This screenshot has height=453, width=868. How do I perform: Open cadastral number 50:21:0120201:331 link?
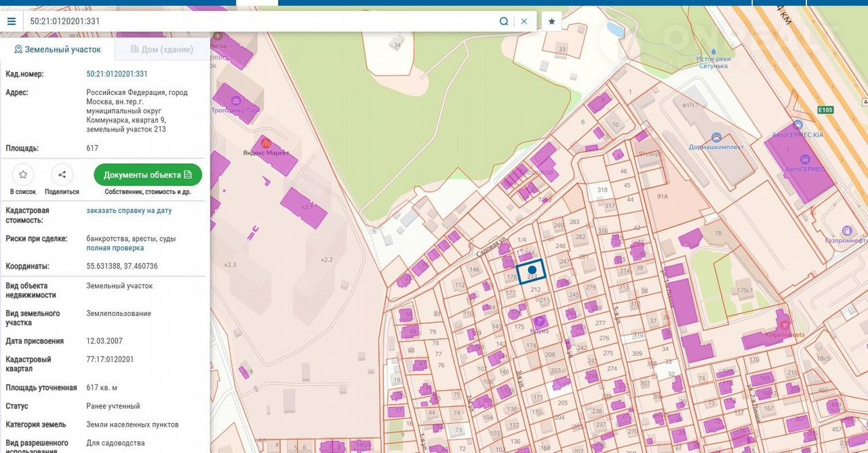[117, 74]
